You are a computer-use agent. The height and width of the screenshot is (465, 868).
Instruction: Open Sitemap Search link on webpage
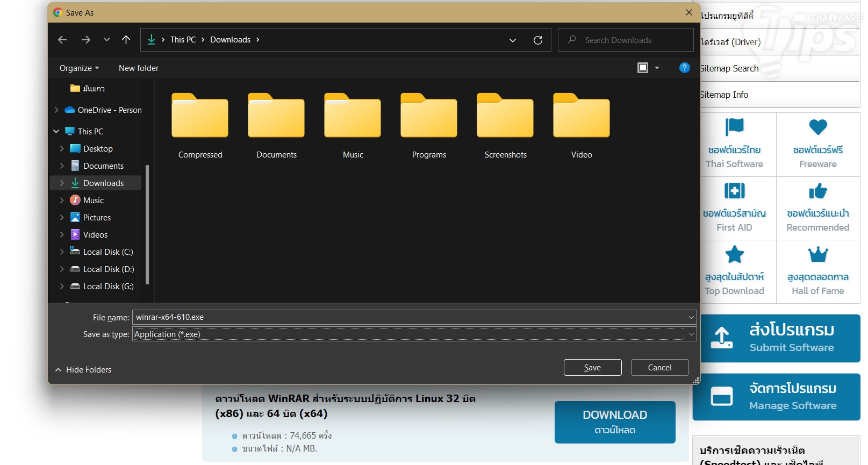tap(729, 68)
